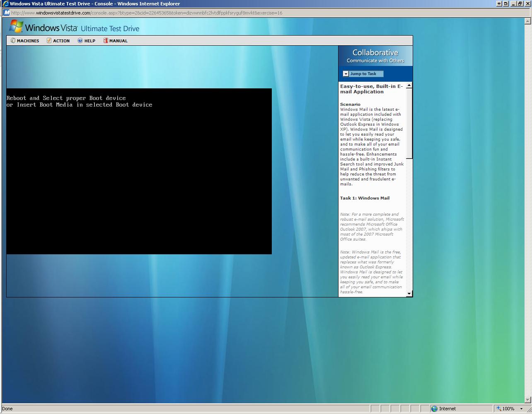Click the Machines cube icon
The image size is (532, 414).
[13, 41]
